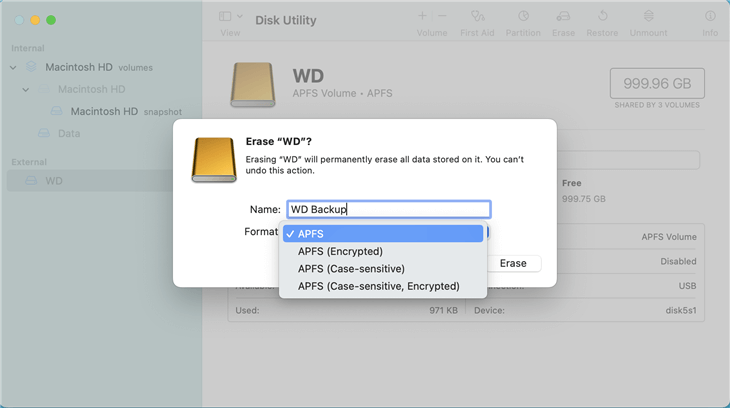Select the 999.96 GB capacity box
Image resolution: width=730 pixels, height=408 pixels.
[657, 83]
